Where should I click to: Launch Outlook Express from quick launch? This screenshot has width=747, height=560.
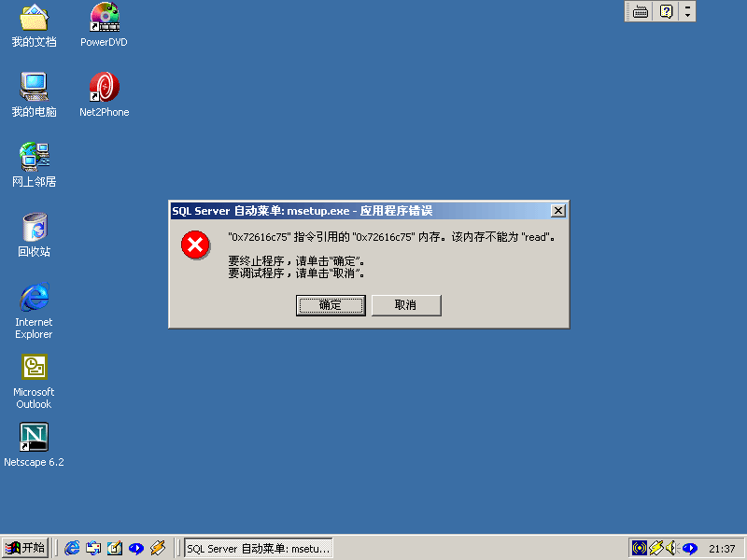[93, 548]
